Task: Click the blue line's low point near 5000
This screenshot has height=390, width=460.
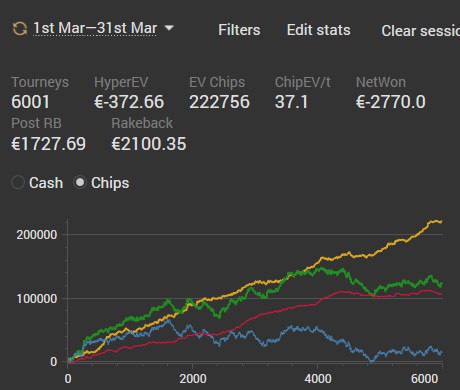Action: (x=372, y=360)
